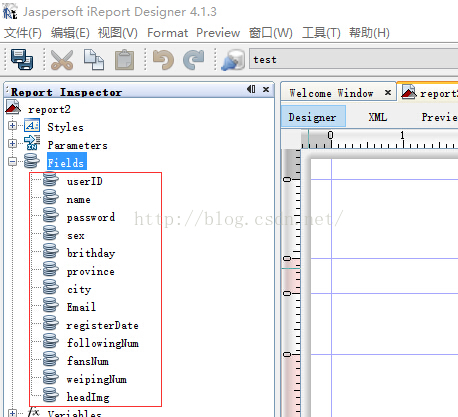
Task: Open the test datasource combo box
Action: 354,59
